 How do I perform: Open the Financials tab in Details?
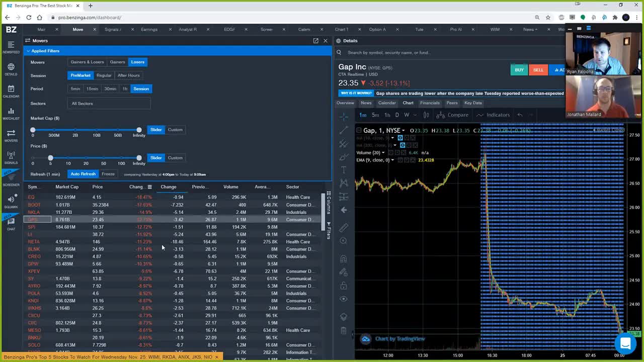tap(430, 103)
